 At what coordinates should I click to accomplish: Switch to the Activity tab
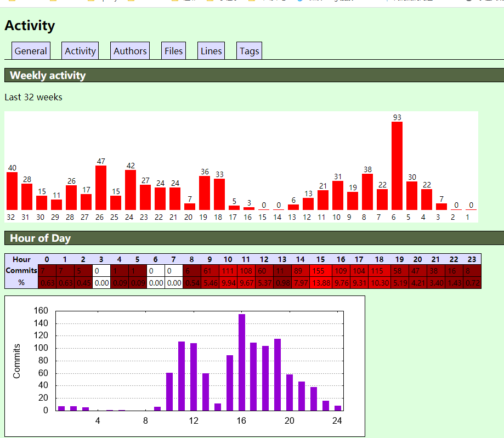coord(80,51)
